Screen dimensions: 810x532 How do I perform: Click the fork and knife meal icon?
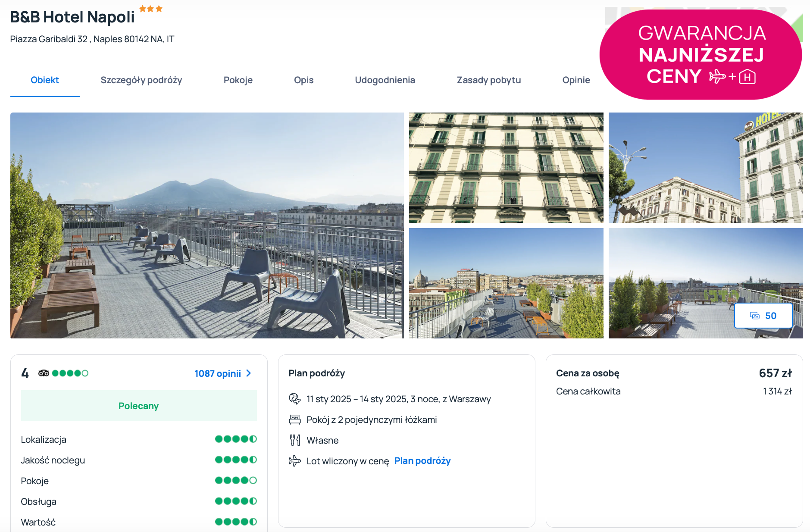click(295, 440)
